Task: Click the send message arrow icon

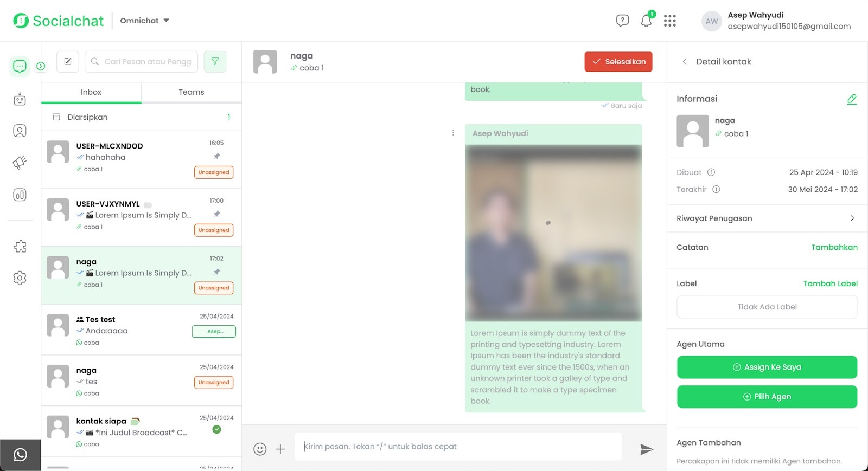Action: (x=646, y=449)
